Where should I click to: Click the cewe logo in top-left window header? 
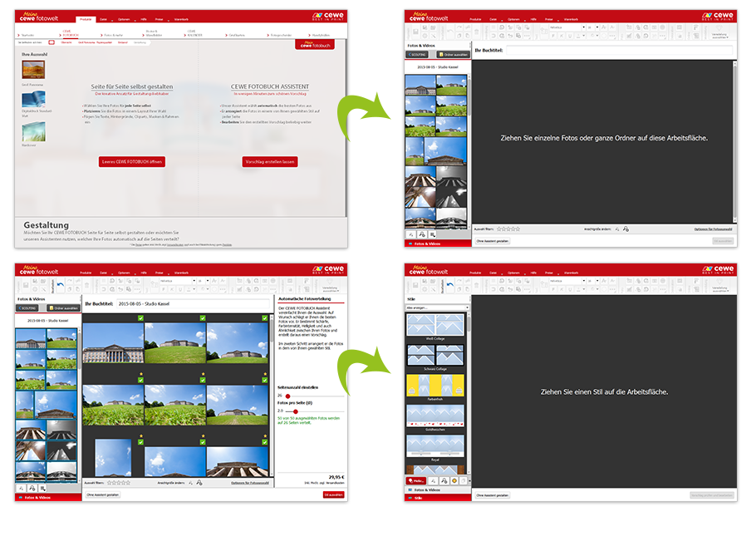tap(328, 16)
